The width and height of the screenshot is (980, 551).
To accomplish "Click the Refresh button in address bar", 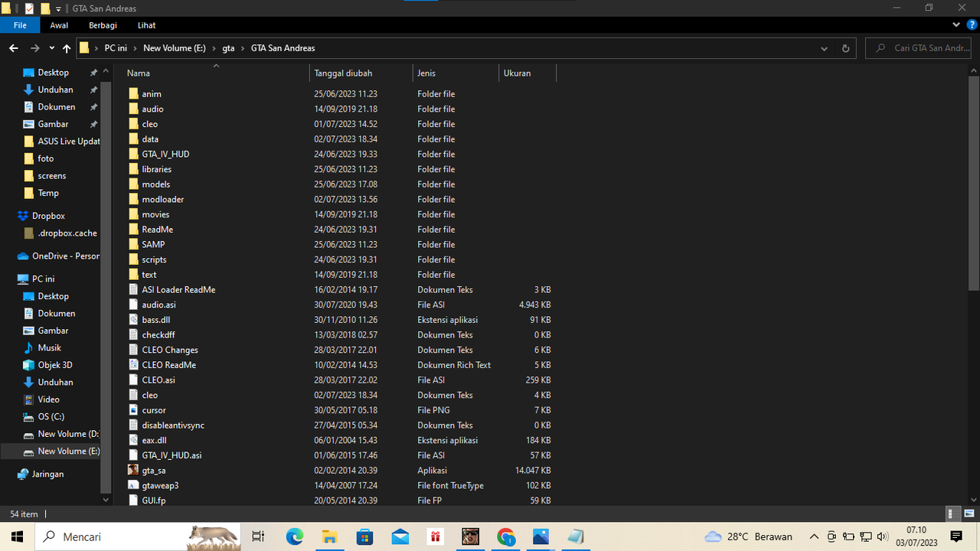I will click(x=845, y=48).
